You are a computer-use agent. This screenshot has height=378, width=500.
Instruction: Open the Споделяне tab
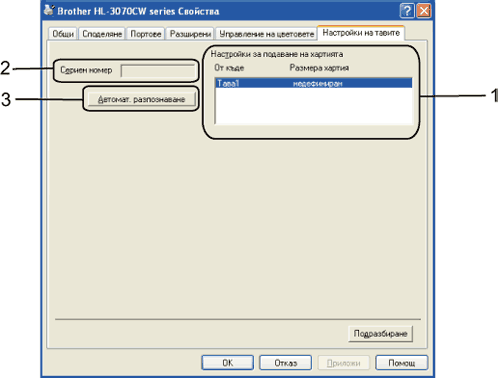pyautogui.click(x=102, y=34)
